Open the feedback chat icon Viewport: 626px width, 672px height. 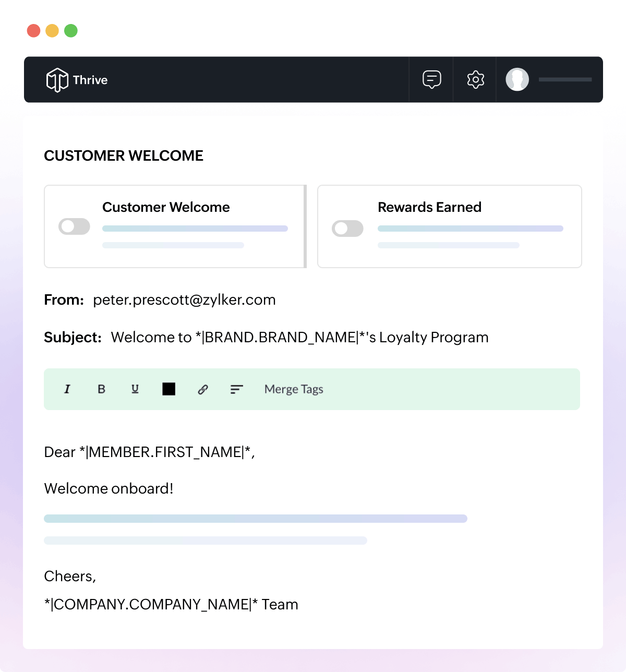[x=431, y=79]
